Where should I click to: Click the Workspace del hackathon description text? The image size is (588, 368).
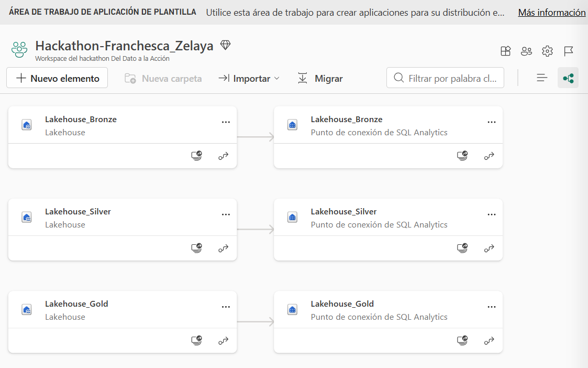click(102, 59)
